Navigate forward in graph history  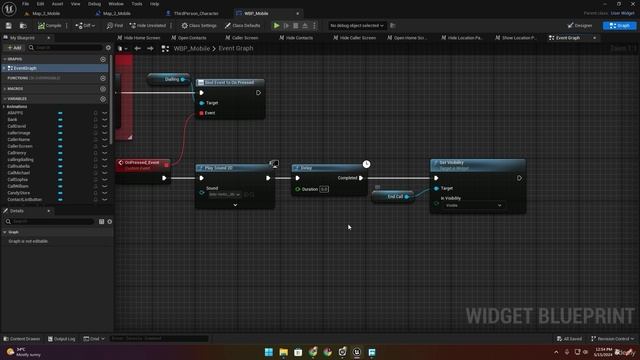(150, 49)
